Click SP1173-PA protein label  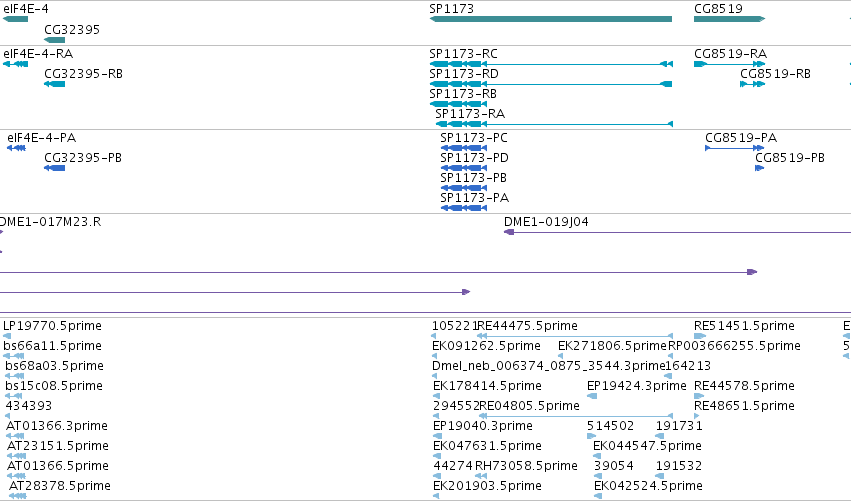coord(474,198)
